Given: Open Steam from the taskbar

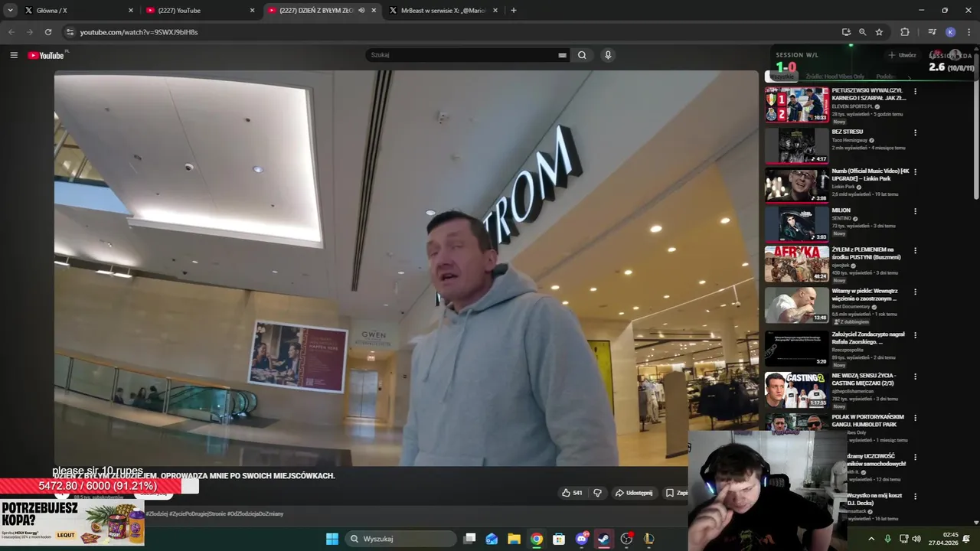Looking at the screenshot, I should 604,539.
